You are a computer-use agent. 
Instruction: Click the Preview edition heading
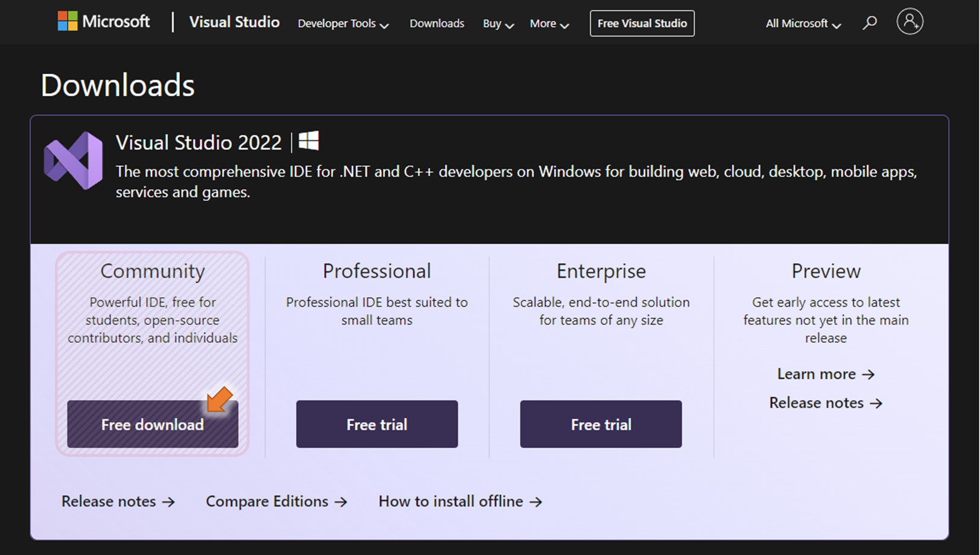click(x=826, y=271)
